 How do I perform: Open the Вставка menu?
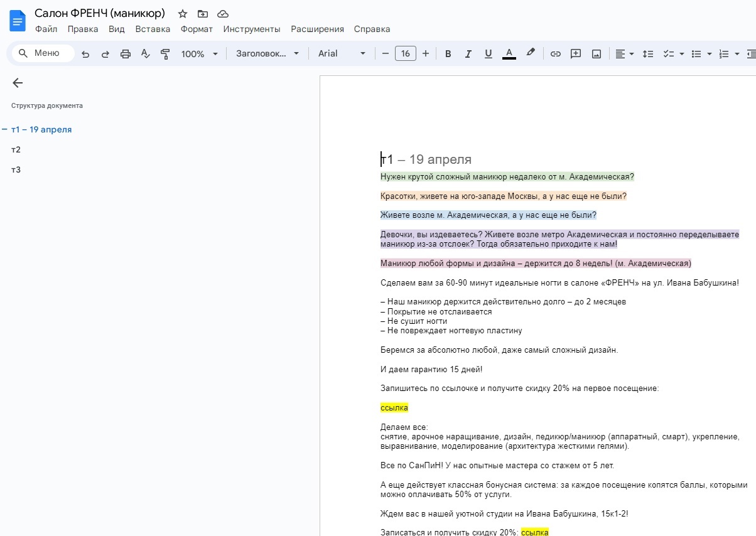tap(153, 29)
